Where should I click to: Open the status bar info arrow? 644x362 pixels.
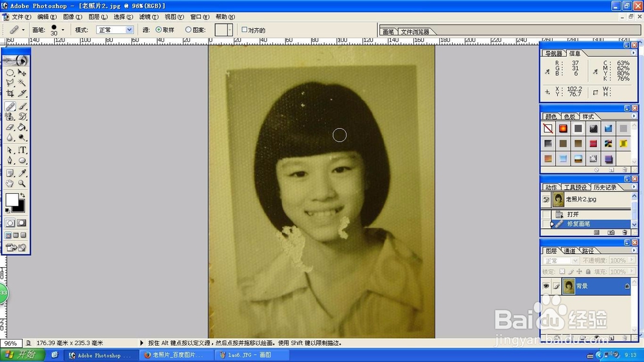click(142, 343)
